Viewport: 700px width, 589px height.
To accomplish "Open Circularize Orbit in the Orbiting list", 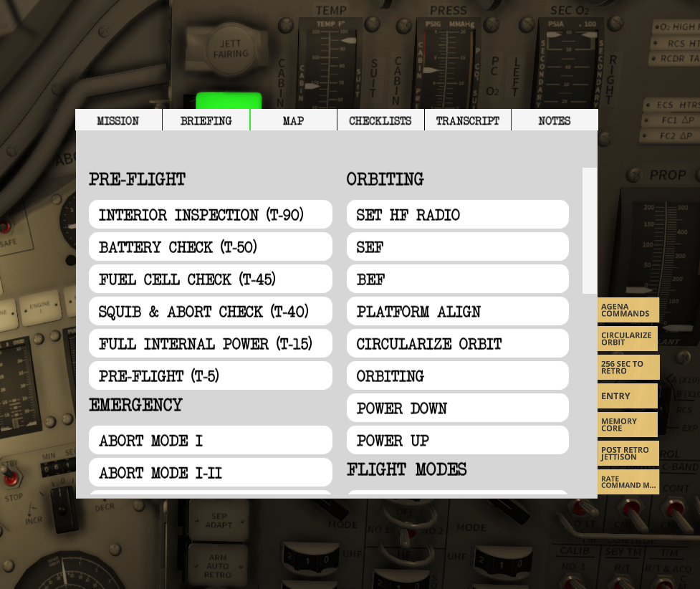I will pos(458,344).
